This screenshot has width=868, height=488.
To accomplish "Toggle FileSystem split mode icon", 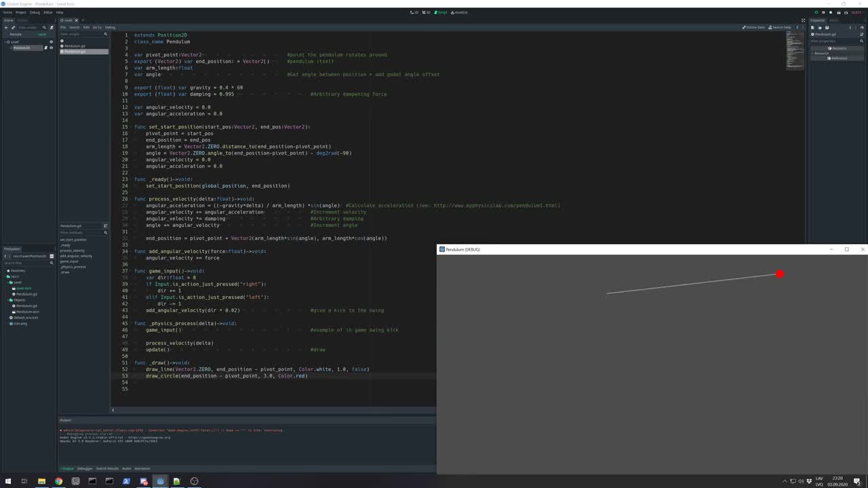I will click(x=52, y=256).
